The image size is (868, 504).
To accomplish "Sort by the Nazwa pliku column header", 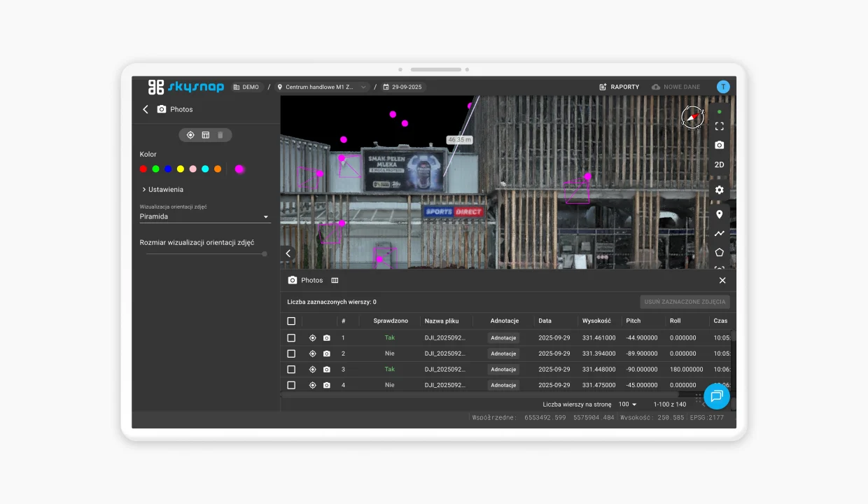I will pos(442,321).
